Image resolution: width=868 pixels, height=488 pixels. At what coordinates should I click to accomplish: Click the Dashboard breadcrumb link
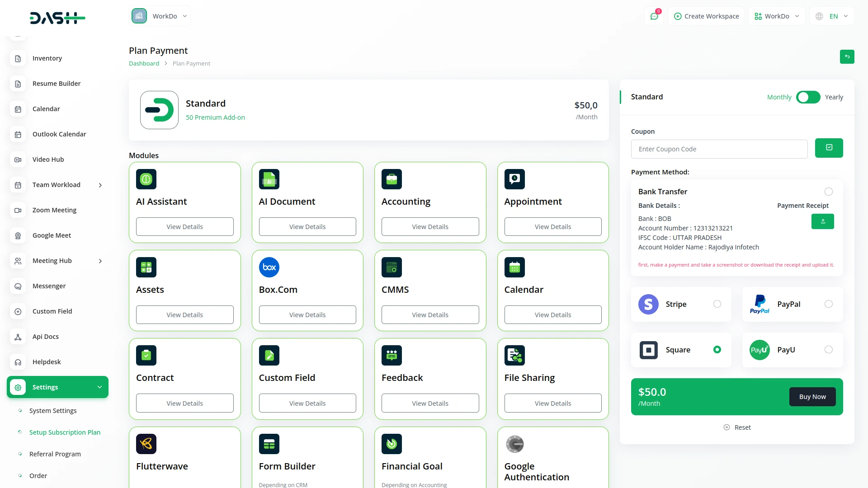click(144, 63)
